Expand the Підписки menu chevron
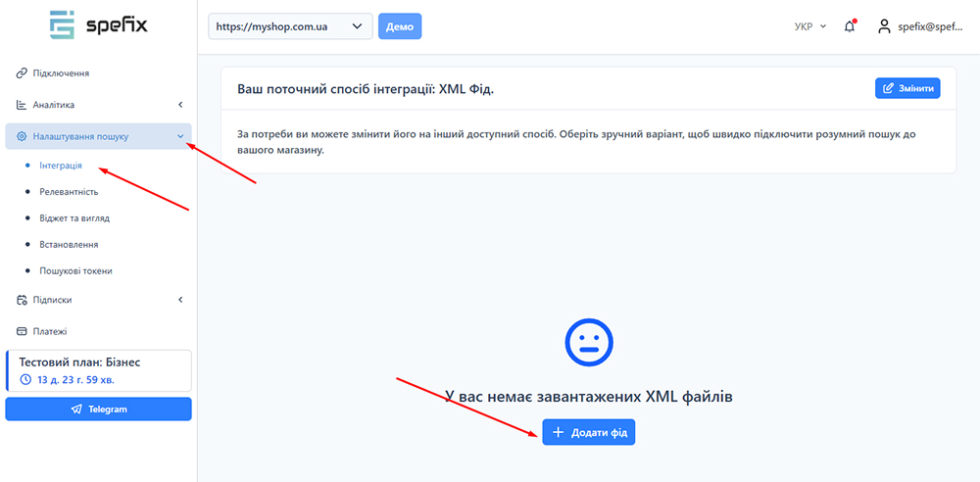980x482 pixels. pyautogui.click(x=180, y=300)
